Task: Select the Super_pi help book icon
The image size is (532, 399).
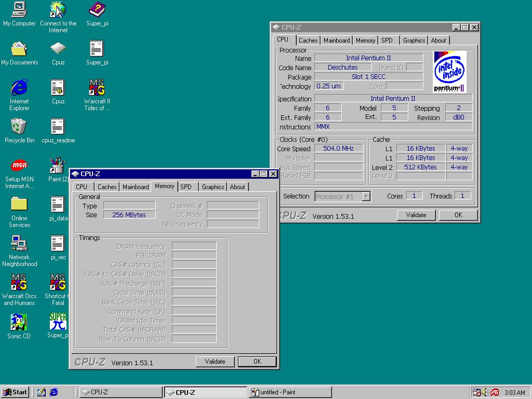Action: [x=97, y=14]
